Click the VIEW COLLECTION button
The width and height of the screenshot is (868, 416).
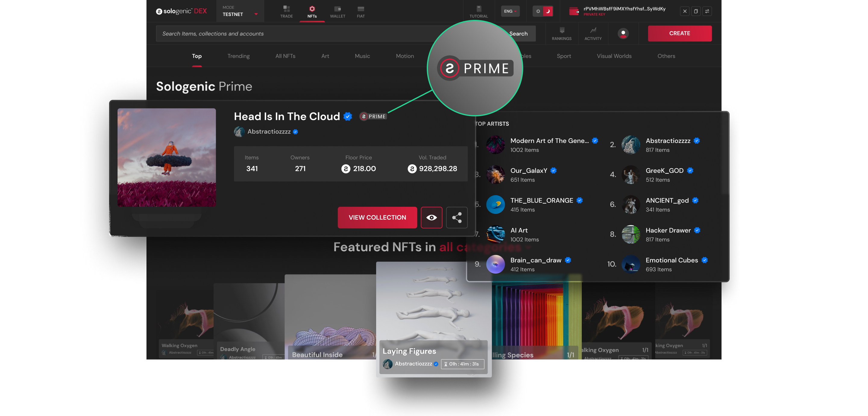pos(377,217)
